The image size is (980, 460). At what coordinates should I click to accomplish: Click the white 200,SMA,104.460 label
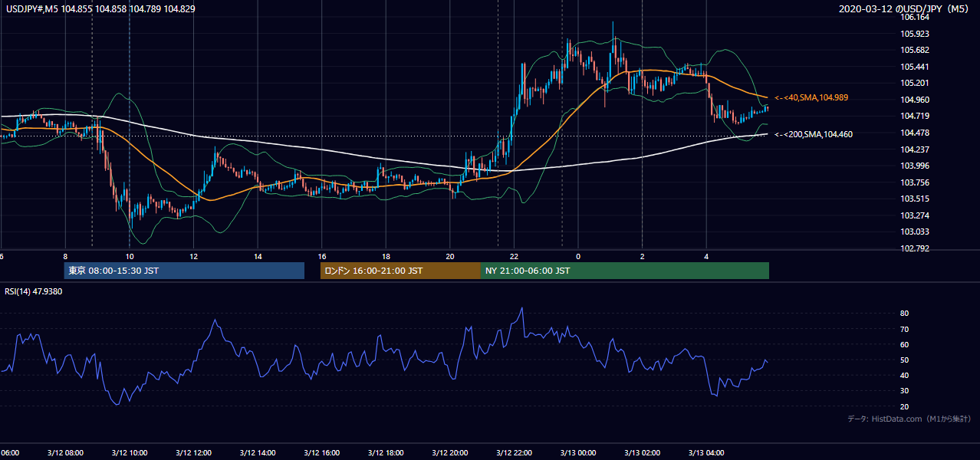pos(814,134)
